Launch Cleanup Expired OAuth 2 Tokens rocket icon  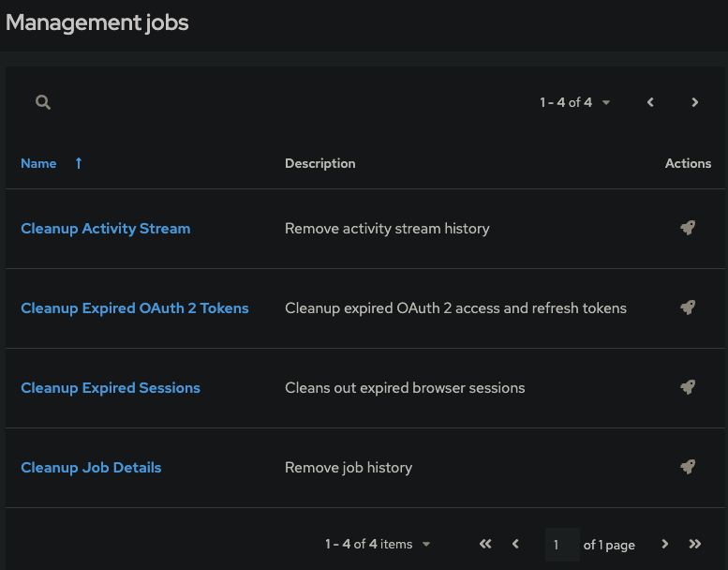click(688, 307)
